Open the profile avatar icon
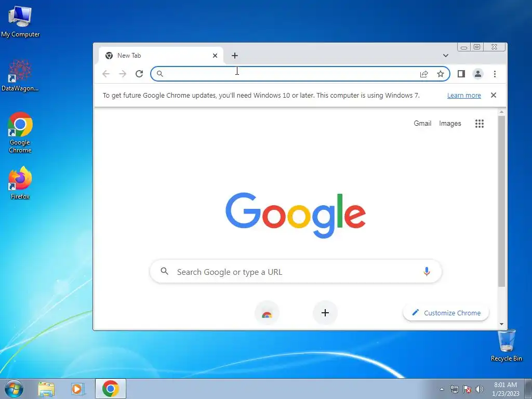The image size is (532, 399). pyautogui.click(x=478, y=74)
